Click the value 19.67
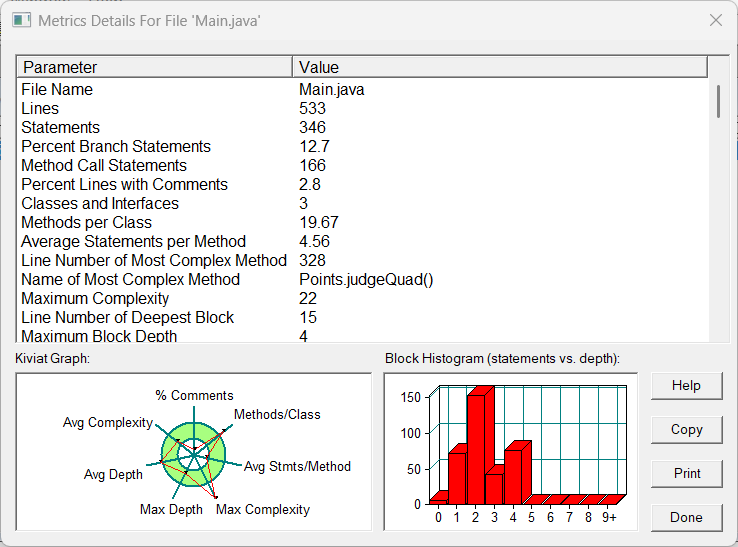 [319, 222]
